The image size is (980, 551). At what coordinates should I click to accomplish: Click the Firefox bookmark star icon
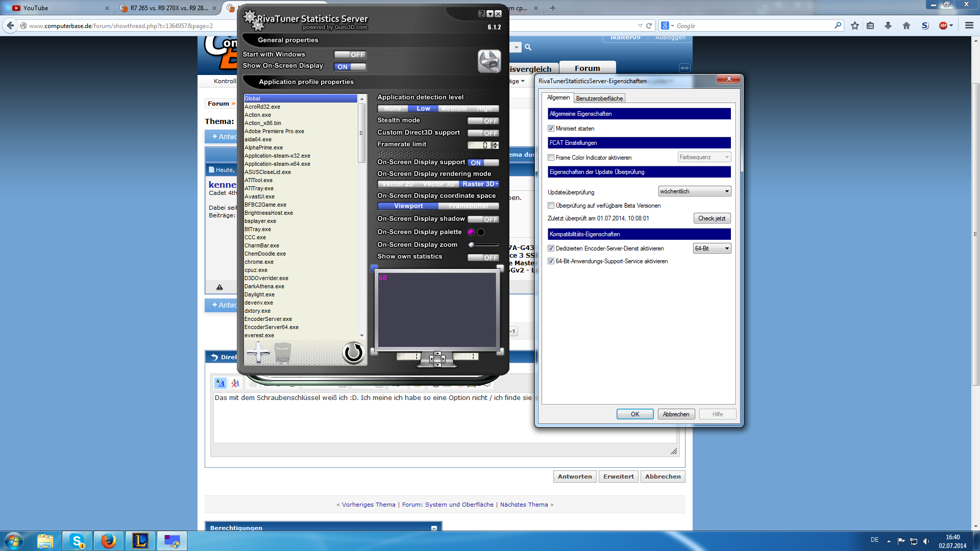855,26
